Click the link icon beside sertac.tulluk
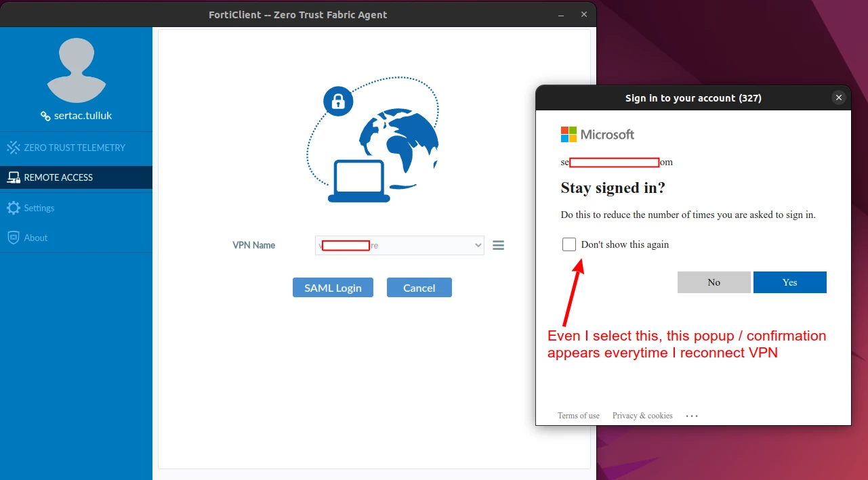The width and height of the screenshot is (868, 480). tap(45, 116)
